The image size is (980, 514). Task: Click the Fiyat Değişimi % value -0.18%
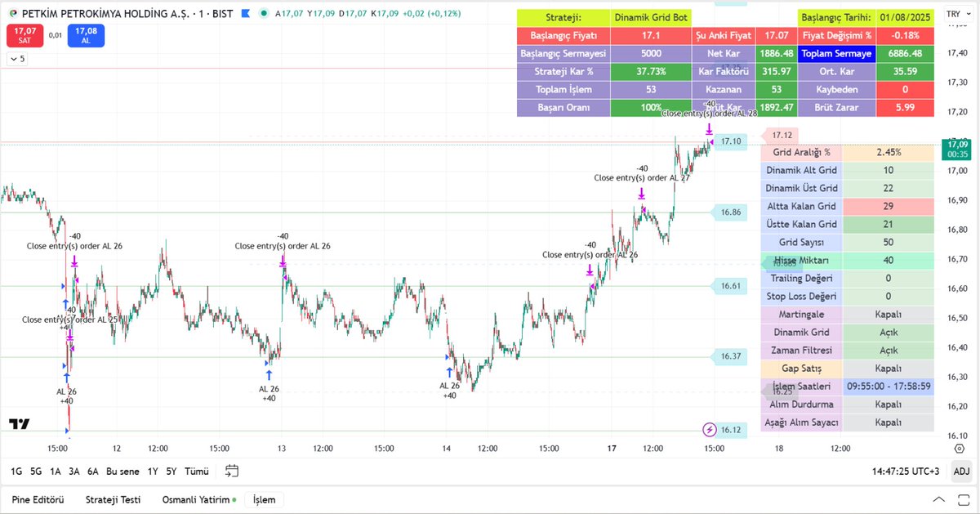click(904, 35)
